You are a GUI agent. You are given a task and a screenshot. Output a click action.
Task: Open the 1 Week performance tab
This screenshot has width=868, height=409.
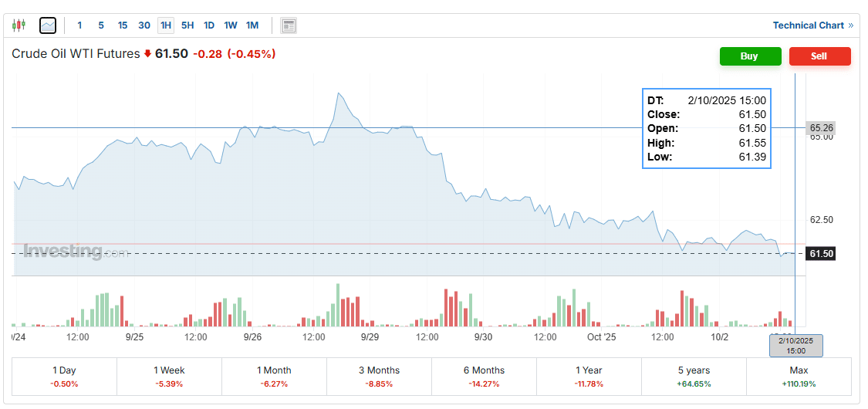tap(169, 376)
